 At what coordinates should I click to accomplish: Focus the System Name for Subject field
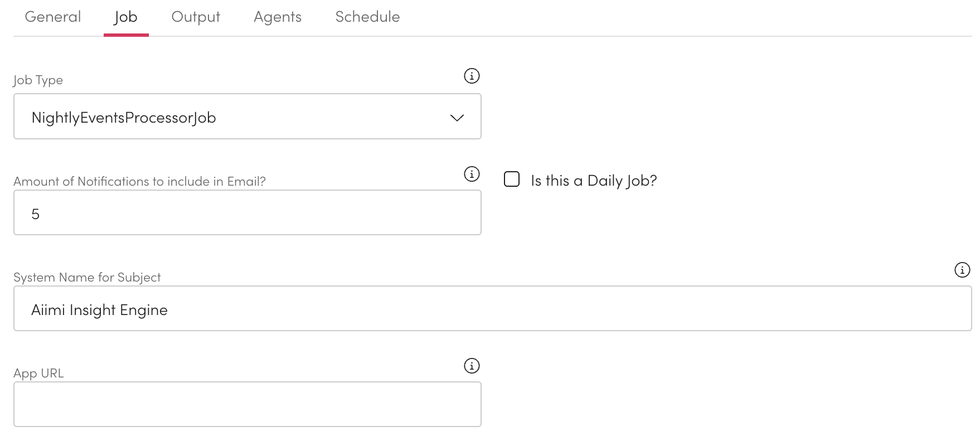tap(492, 309)
